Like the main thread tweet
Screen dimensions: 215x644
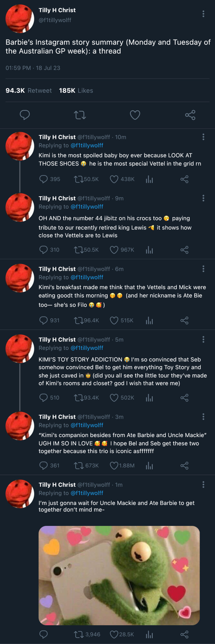coord(135,115)
